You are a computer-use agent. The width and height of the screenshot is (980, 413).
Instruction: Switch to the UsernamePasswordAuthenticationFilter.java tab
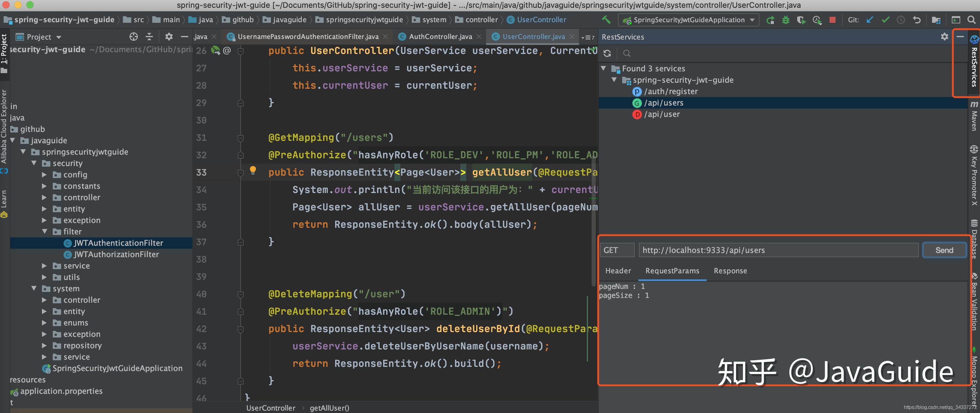pyautogui.click(x=308, y=37)
